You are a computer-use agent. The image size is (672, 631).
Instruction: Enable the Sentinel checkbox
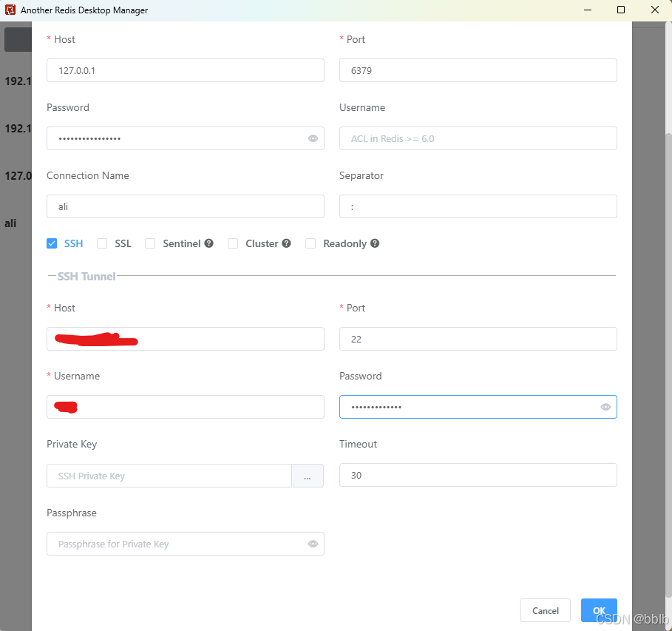[150, 243]
